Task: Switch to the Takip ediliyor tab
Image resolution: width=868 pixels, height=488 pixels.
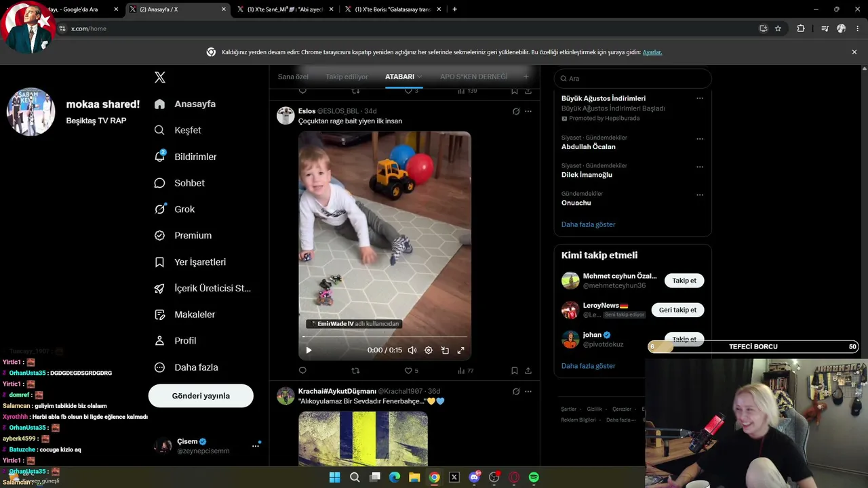Action: click(x=347, y=77)
